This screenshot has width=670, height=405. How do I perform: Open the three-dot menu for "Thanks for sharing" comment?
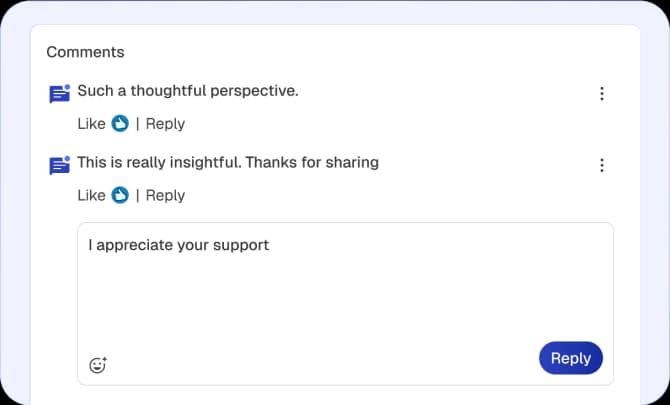[x=602, y=165]
